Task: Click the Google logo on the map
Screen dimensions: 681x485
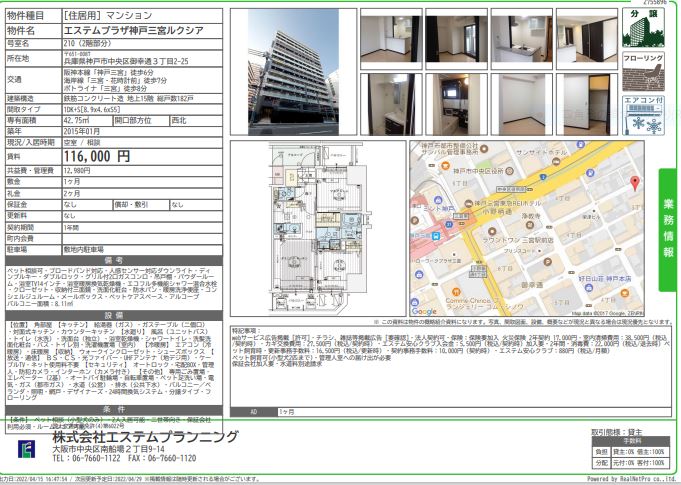Action: click(x=424, y=311)
